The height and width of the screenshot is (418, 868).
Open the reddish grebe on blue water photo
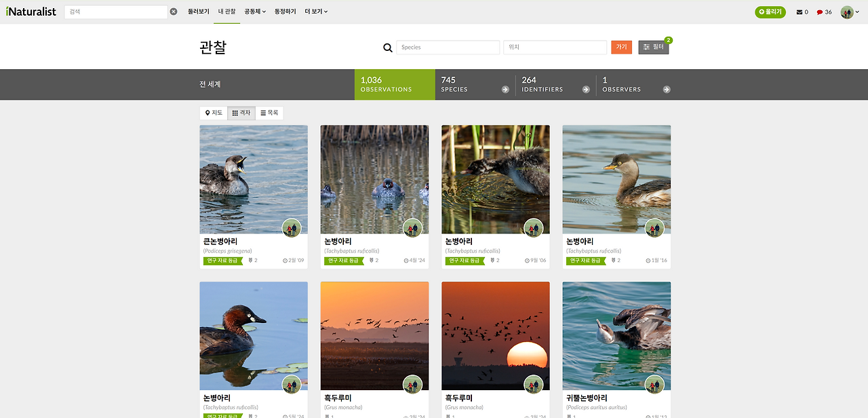tap(254, 336)
